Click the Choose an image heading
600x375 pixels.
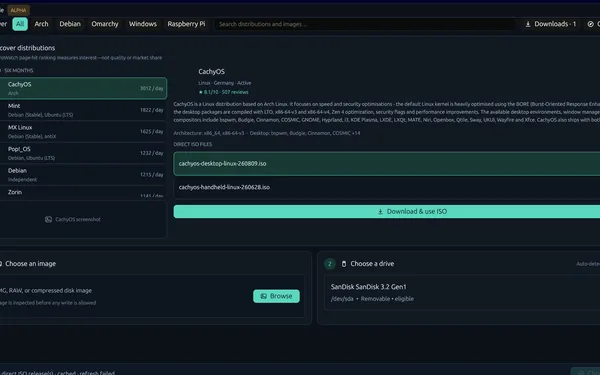coord(31,264)
